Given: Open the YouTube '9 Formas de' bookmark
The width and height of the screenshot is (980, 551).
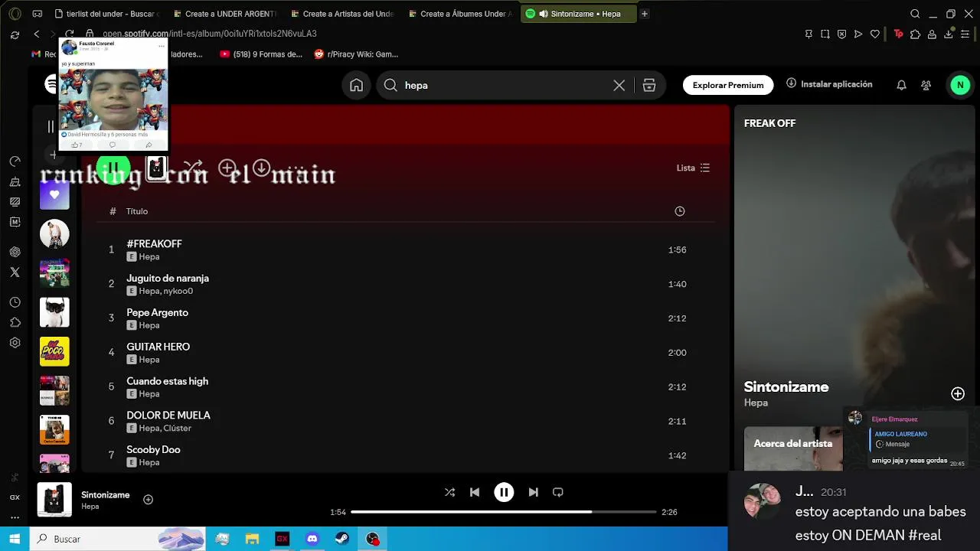Looking at the screenshot, I should 261,54.
